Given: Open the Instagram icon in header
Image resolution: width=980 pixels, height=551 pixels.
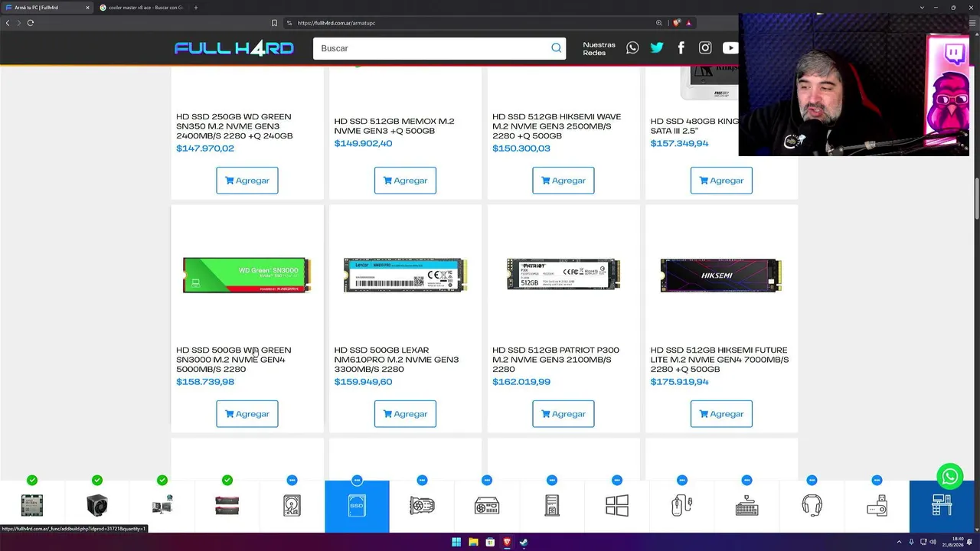Looking at the screenshot, I should (705, 47).
